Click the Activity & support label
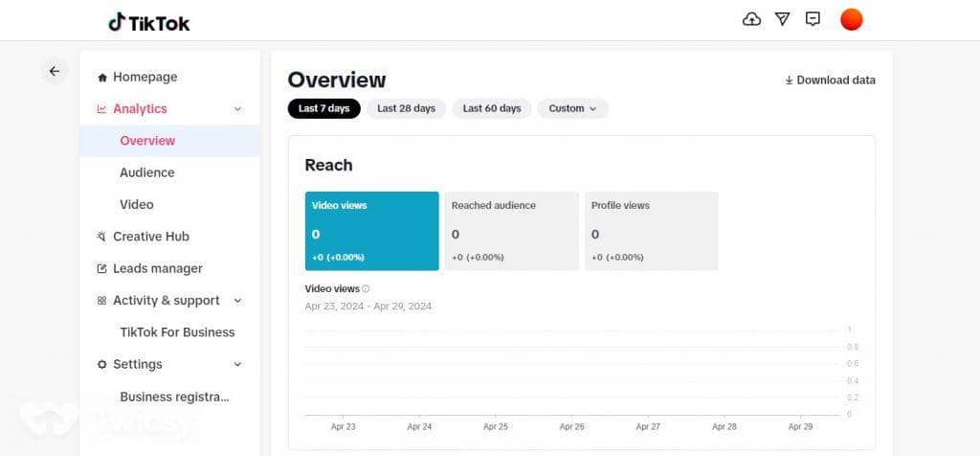Image resolution: width=980 pixels, height=456 pixels. point(167,300)
